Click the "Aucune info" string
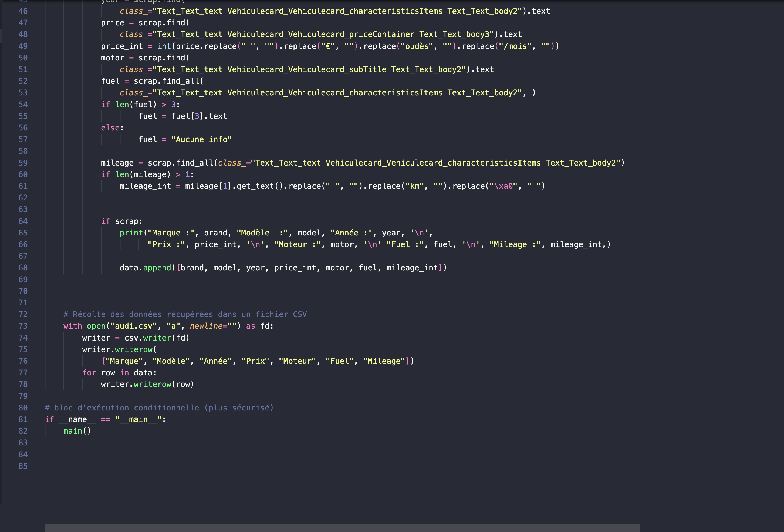784x532 pixels. [201, 140]
